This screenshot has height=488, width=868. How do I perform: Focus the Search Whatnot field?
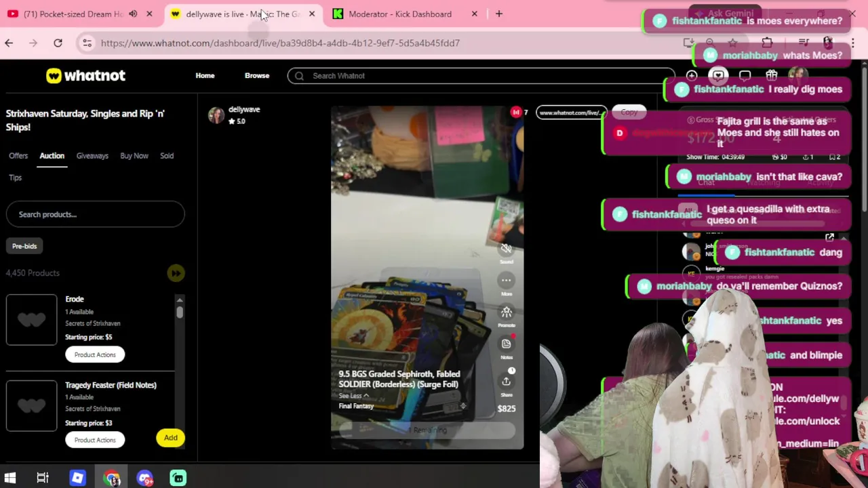pos(480,76)
